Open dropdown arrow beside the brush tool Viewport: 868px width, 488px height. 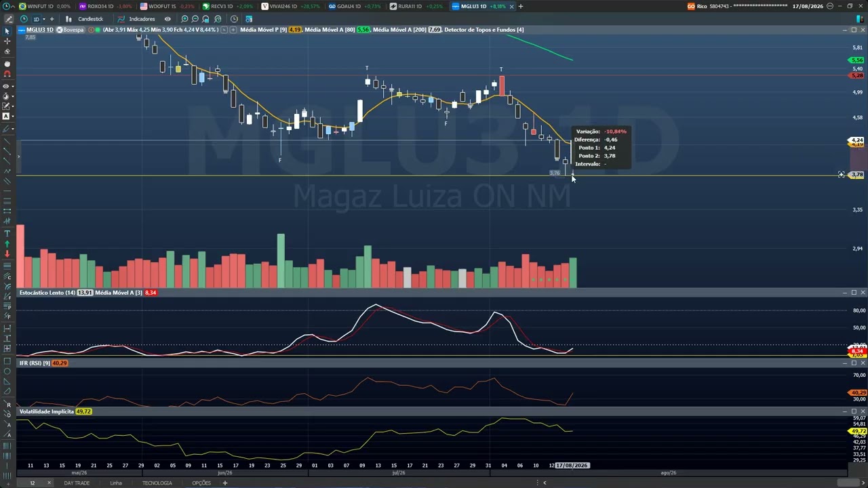[13, 129]
